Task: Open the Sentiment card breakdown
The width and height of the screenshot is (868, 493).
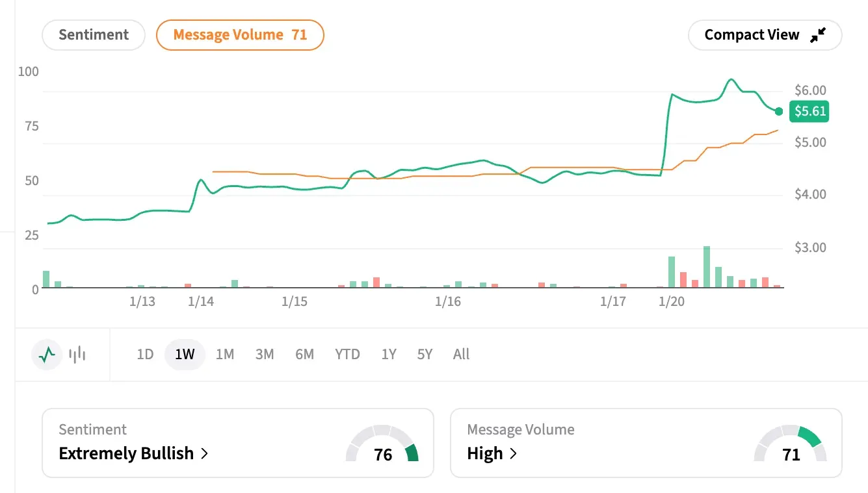Action: pos(238,443)
